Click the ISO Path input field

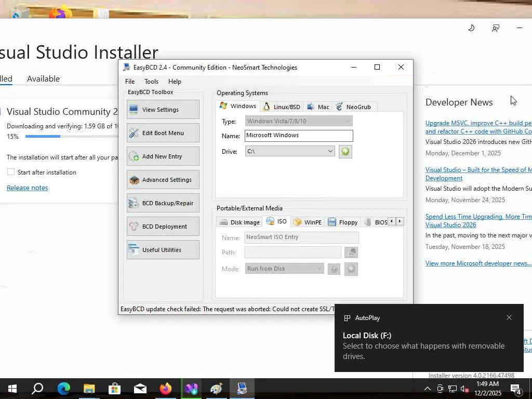pyautogui.click(x=293, y=252)
